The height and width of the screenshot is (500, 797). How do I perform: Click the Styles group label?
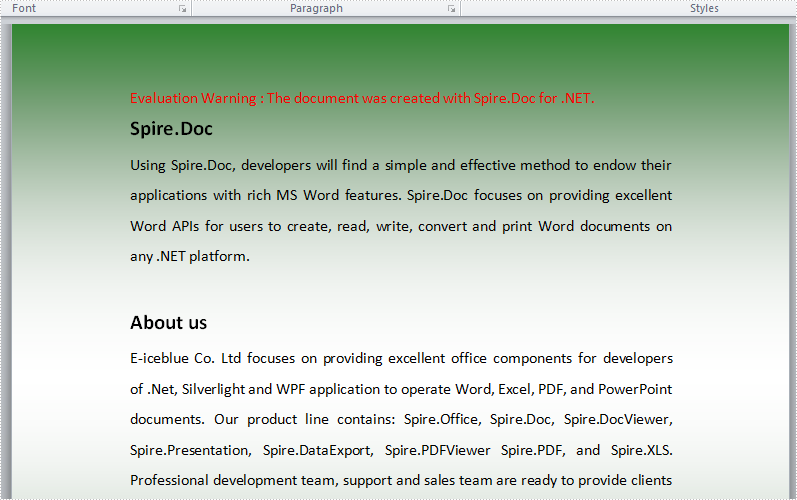coord(704,8)
